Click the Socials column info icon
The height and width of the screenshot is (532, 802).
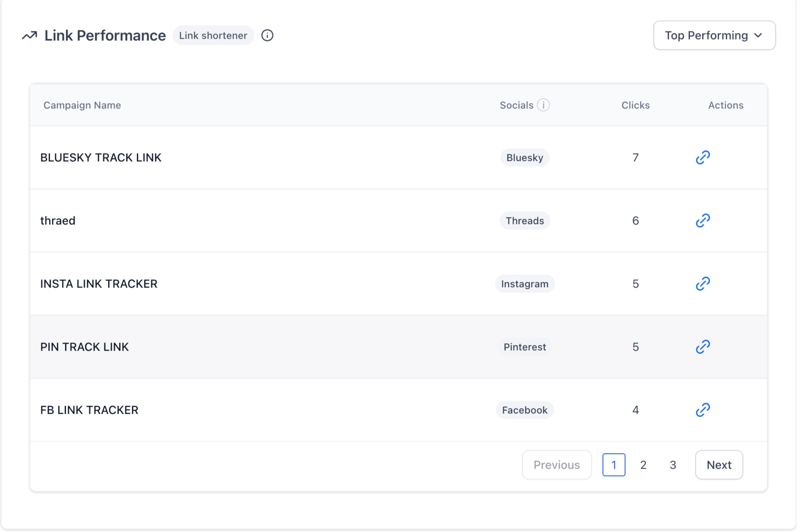point(543,105)
